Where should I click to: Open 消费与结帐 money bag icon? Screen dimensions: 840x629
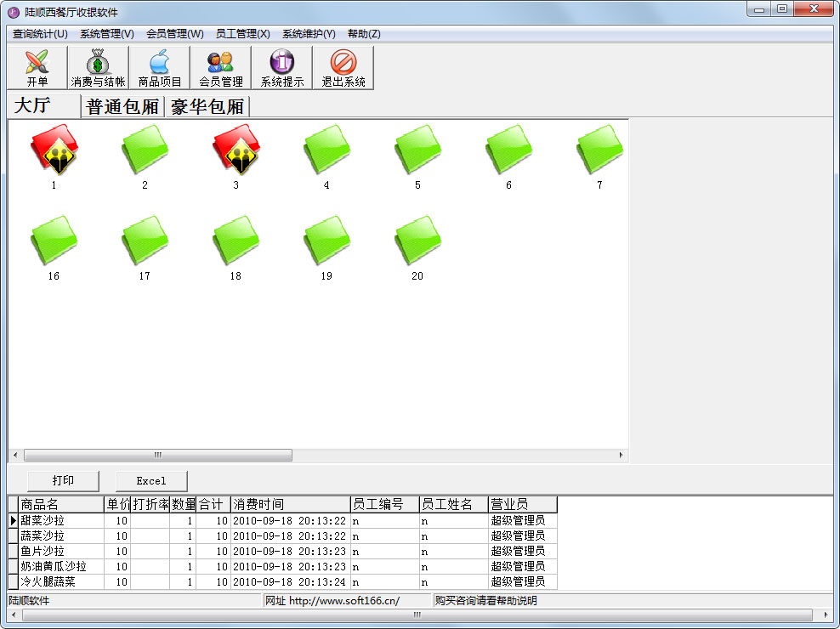pyautogui.click(x=98, y=67)
